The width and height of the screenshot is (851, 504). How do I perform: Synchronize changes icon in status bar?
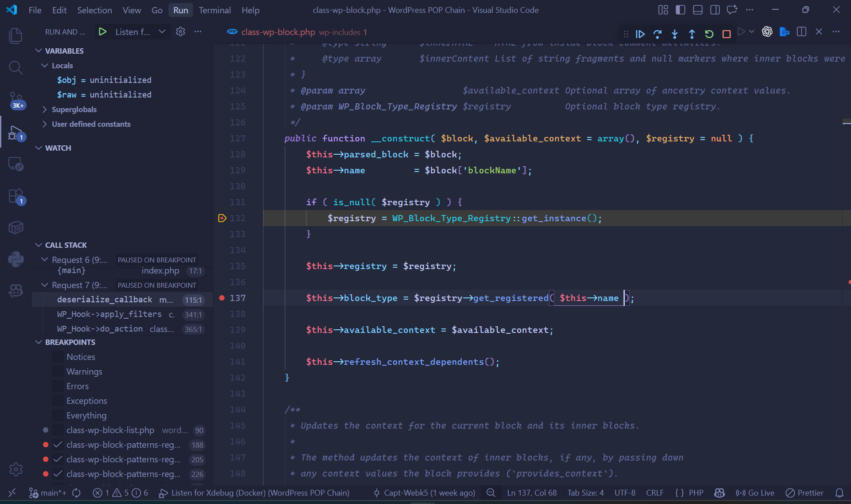click(x=76, y=493)
